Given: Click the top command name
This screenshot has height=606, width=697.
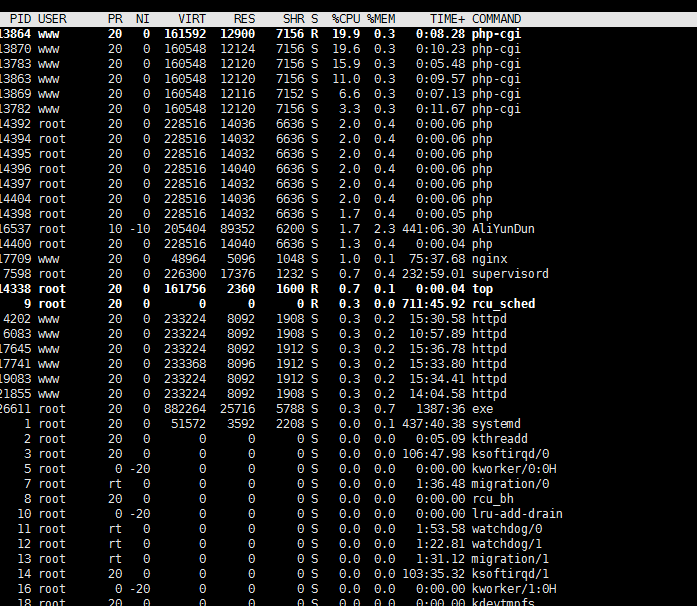Looking at the screenshot, I should click(x=482, y=289).
